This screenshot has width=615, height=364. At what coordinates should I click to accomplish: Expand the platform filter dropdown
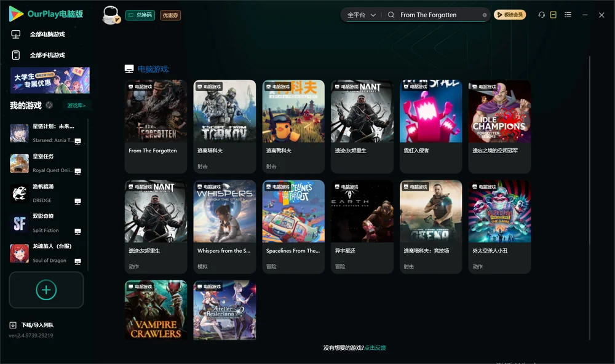coord(361,15)
